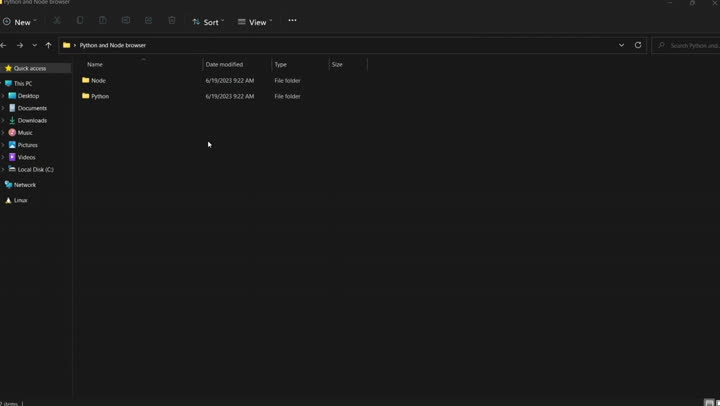Open the New item menu

click(19, 22)
